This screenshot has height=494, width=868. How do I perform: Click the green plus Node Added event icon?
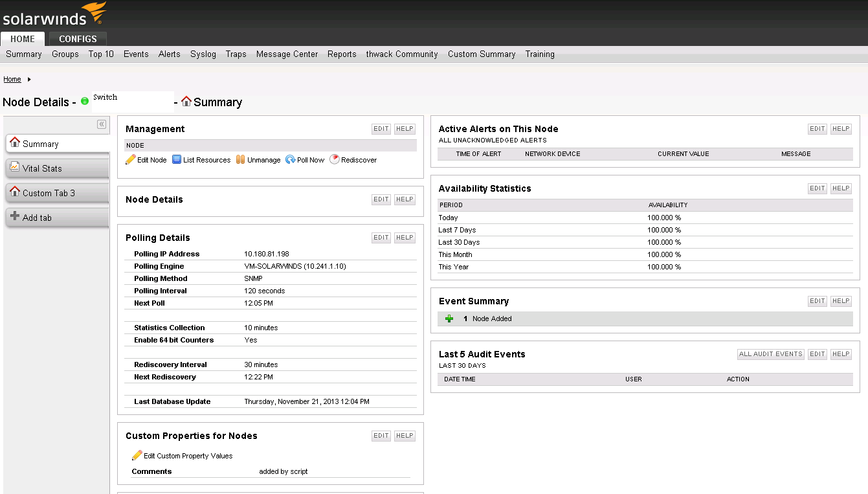(x=449, y=319)
